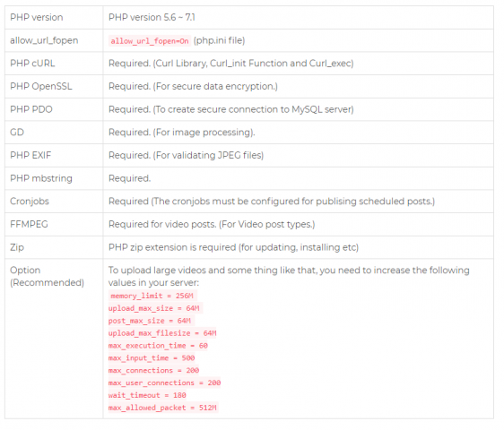
Task: Select the PHP version row label
Action: [x=37, y=17]
